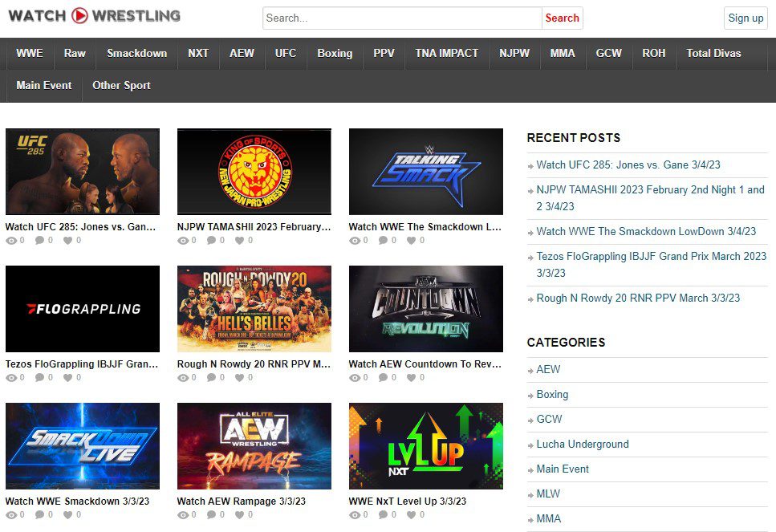Viewport: 776px width, 532px height.
Task: Like the AEW Rampage 3/3/23 post
Action: [239, 515]
